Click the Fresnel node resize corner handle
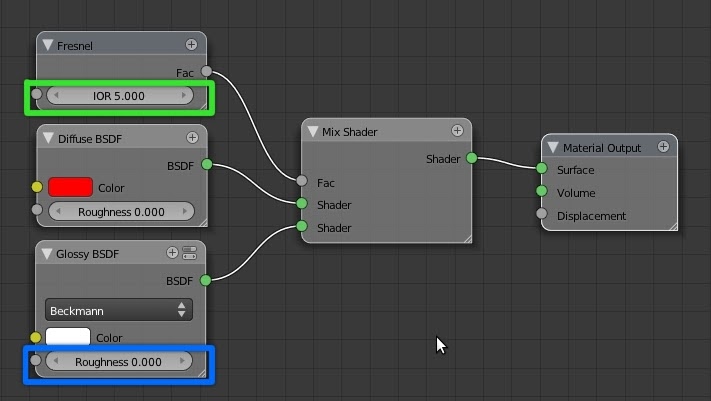The height and width of the screenshot is (401, 711). pos(203,106)
